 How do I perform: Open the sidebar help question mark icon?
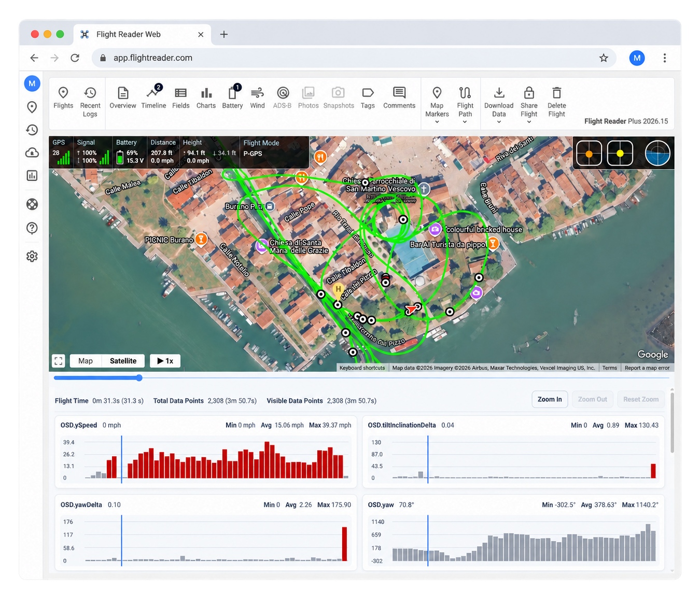tap(32, 228)
